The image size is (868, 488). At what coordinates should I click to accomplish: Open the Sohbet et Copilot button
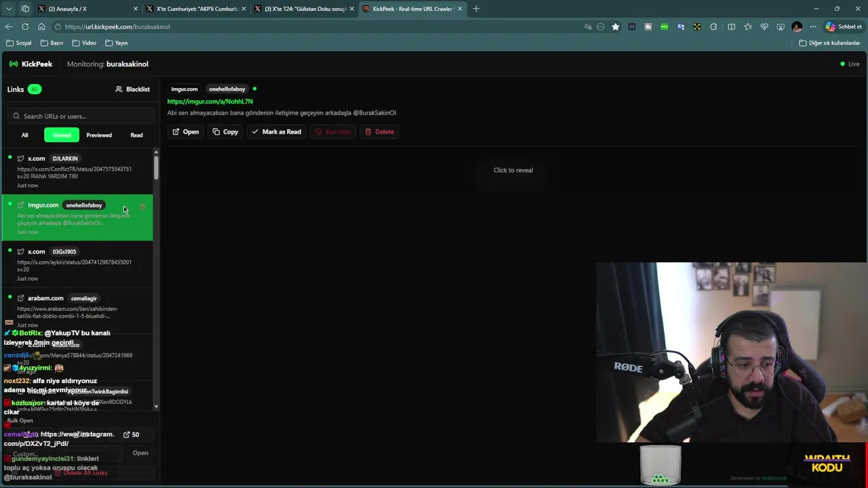(844, 26)
